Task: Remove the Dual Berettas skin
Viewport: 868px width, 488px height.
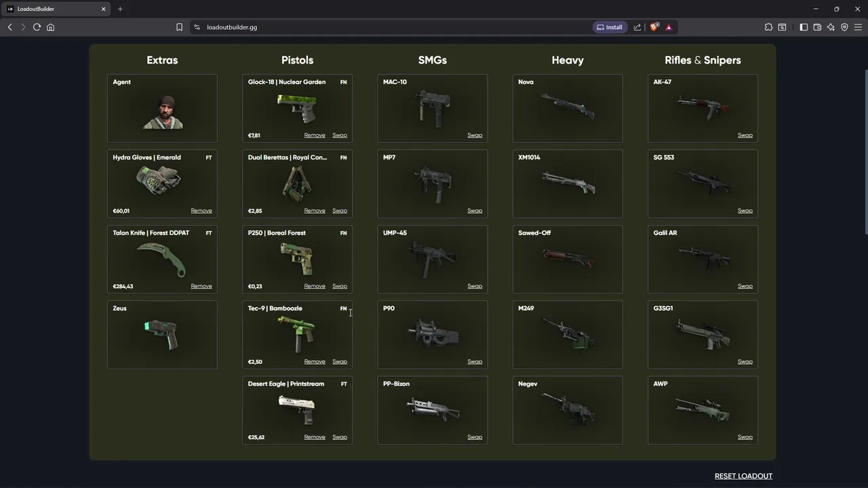Action: [315, 211]
